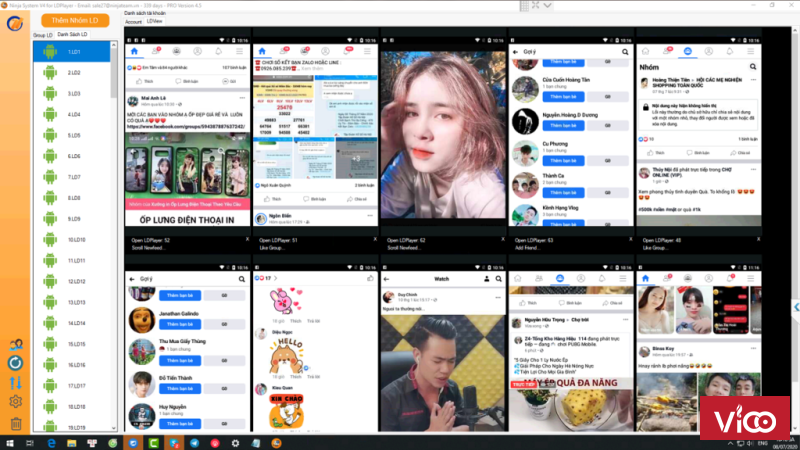Click the Ninja logo at sidebar top

15,23
